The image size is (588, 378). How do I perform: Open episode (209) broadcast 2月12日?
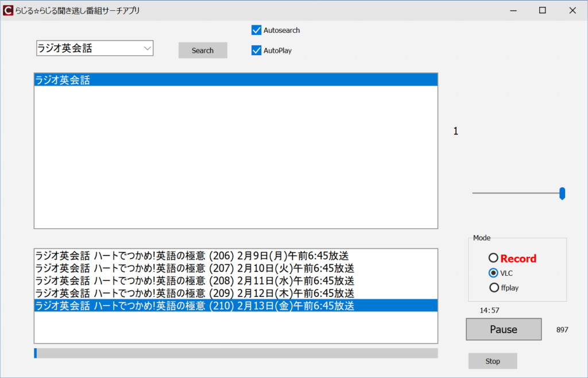coord(194,294)
